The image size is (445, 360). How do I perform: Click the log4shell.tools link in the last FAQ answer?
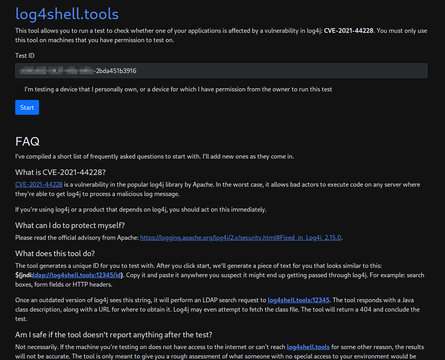click(x=308, y=347)
